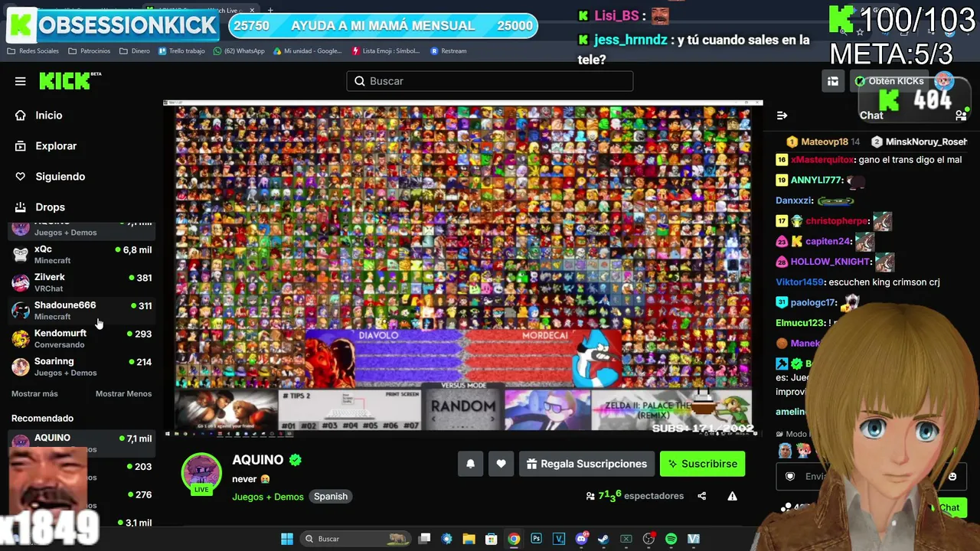Open the Dinero bookmark folder
The height and width of the screenshot is (551, 980).
coord(134,51)
